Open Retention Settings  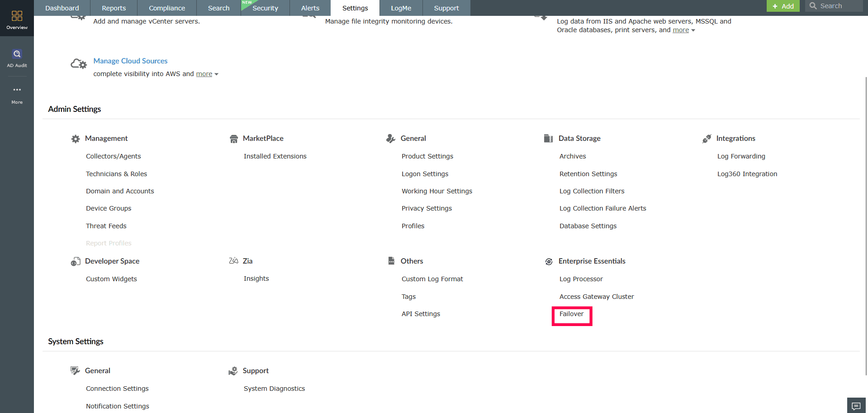tap(588, 174)
